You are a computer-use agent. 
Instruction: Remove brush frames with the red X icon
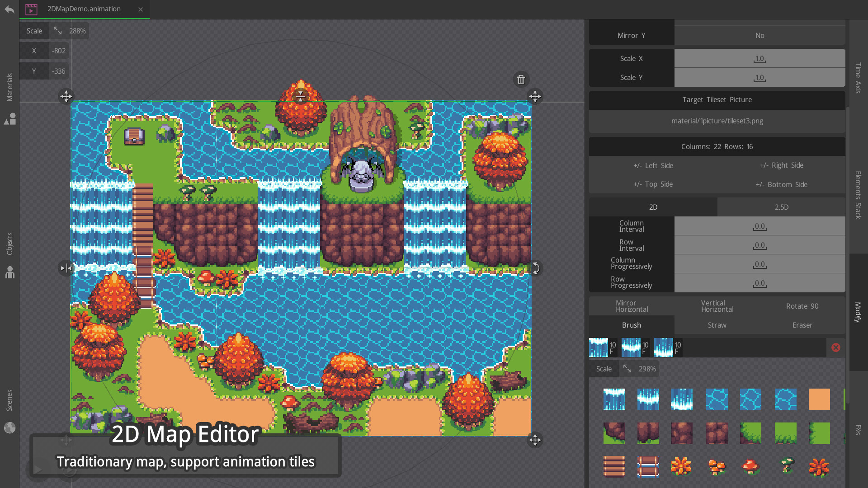click(x=835, y=347)
